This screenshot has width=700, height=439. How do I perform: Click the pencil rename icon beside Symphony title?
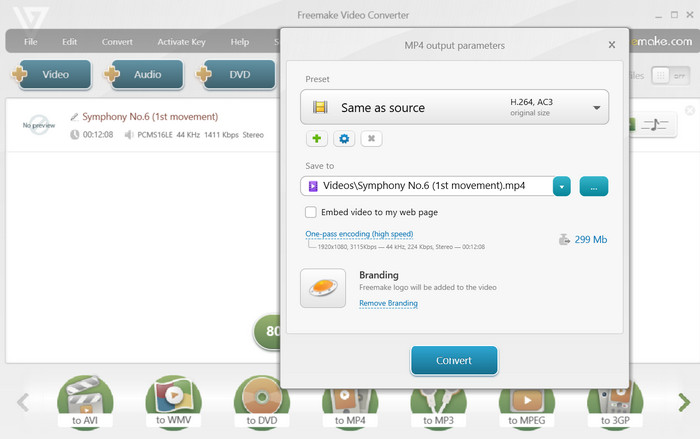coord(74,117)
